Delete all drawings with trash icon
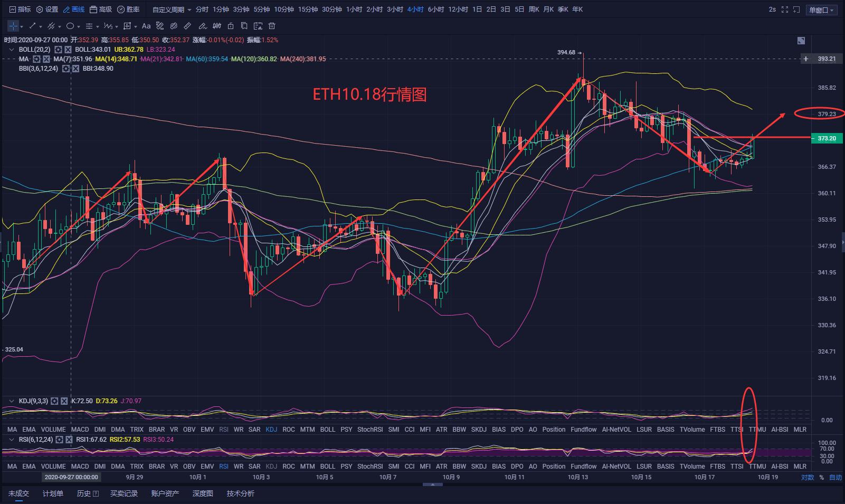 click(x=272, y=26)
